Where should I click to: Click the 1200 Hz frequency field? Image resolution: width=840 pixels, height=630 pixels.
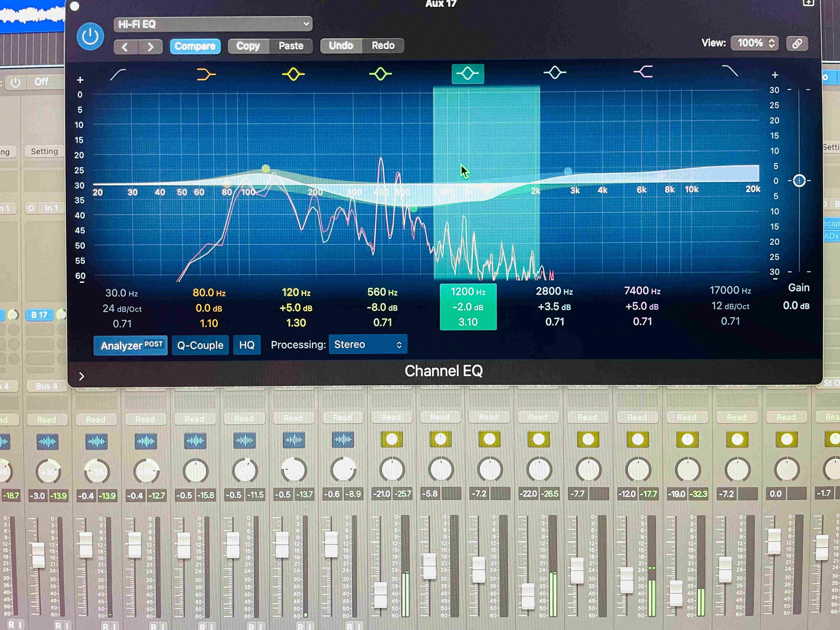[x=468, y=292]
